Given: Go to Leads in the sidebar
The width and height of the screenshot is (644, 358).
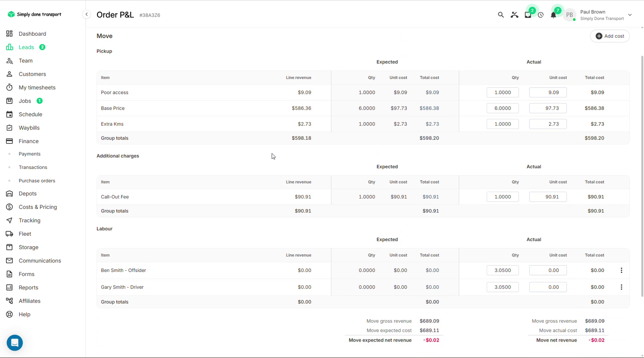Looking at the screenshot, I should tap(26, 47).
